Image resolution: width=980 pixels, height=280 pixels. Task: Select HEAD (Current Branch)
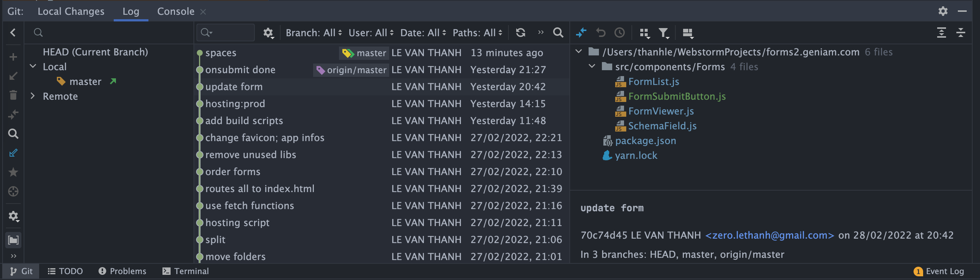click(x=95, y=52)
